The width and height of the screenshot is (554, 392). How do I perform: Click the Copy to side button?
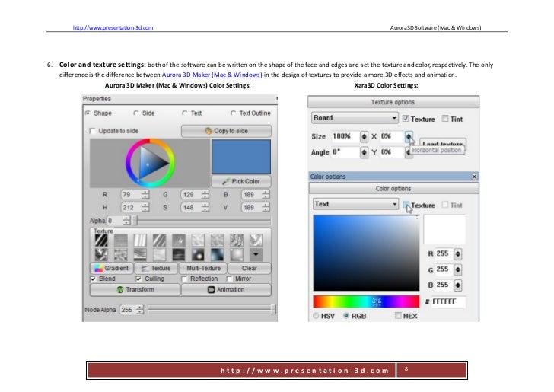coord(226,131)
